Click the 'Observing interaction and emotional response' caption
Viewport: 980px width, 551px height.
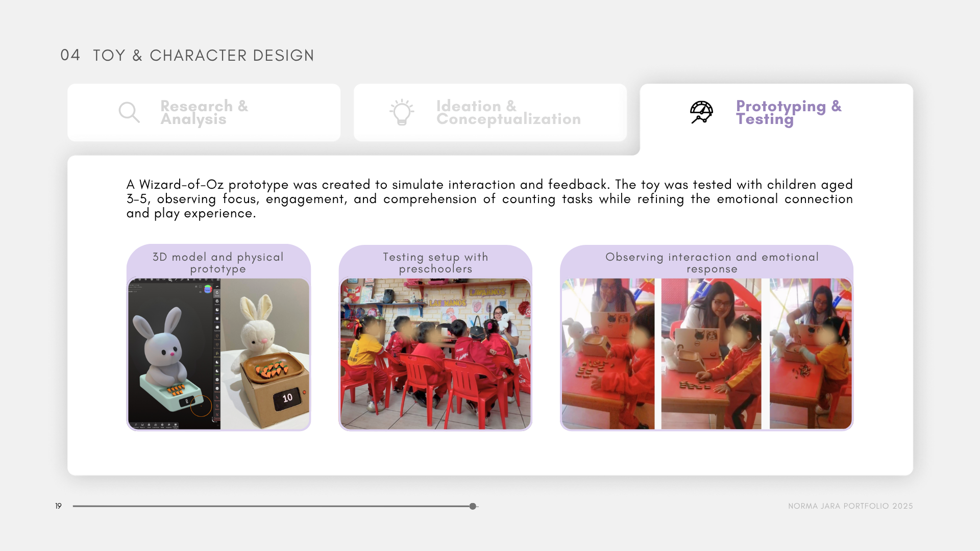[712, 263]
